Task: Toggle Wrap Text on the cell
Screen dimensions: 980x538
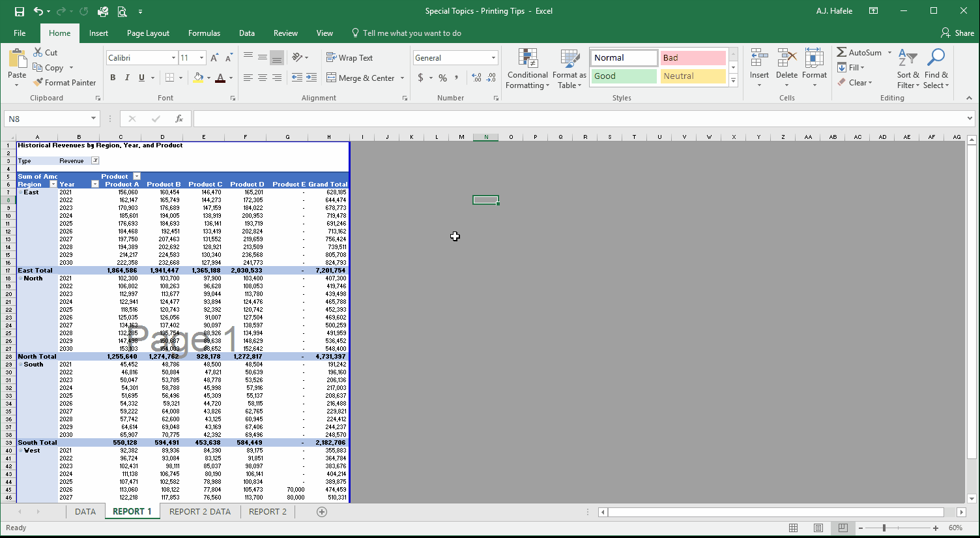Action: [x=349, y=57]
